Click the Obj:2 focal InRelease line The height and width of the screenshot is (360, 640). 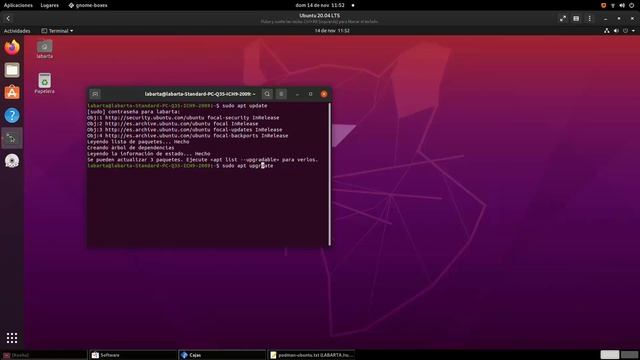click(173, 124)
